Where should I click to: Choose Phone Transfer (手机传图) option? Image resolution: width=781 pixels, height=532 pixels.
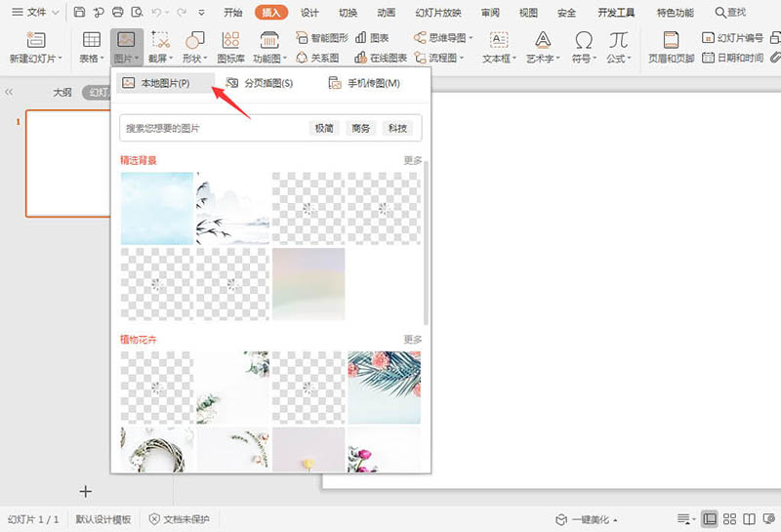364,83
